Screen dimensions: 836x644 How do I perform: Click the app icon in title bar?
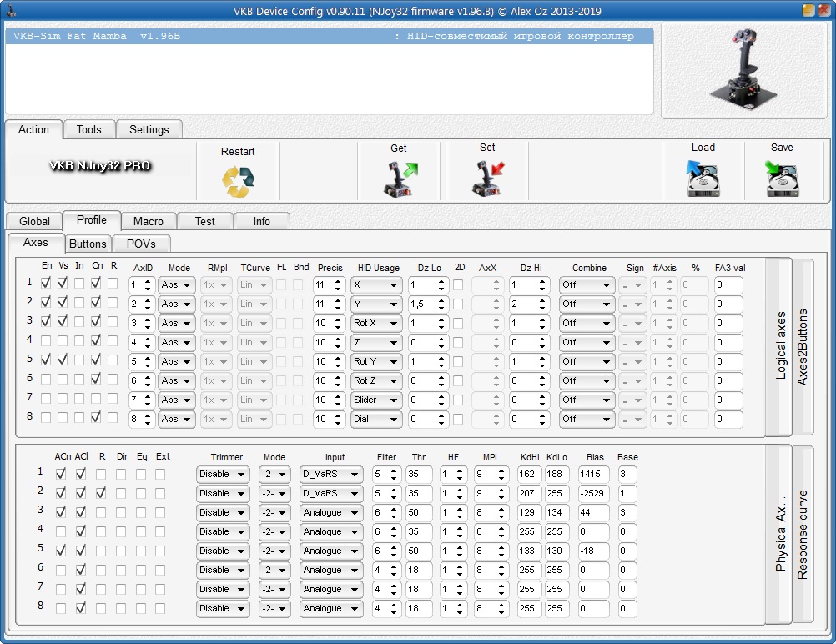click(11, 11)
